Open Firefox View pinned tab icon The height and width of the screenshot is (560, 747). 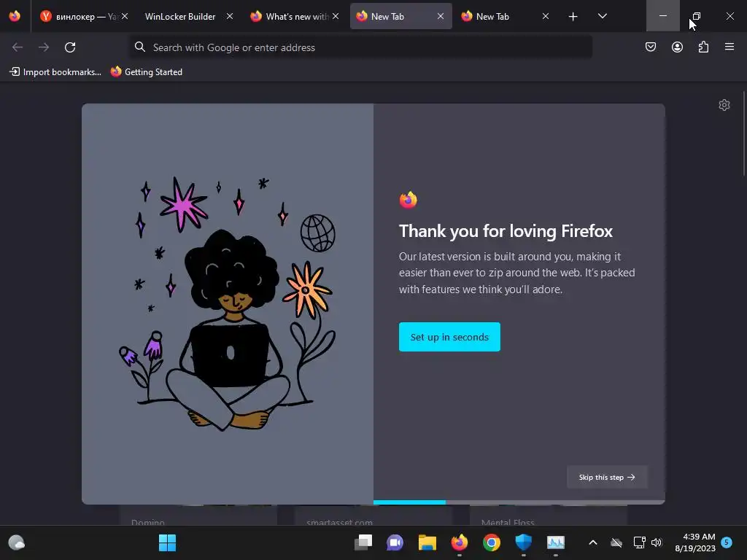pos(15,16)
